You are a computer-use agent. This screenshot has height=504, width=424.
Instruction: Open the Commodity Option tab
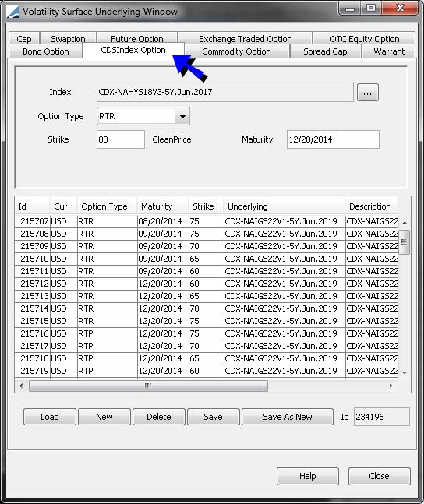click(x=236, y=51)
